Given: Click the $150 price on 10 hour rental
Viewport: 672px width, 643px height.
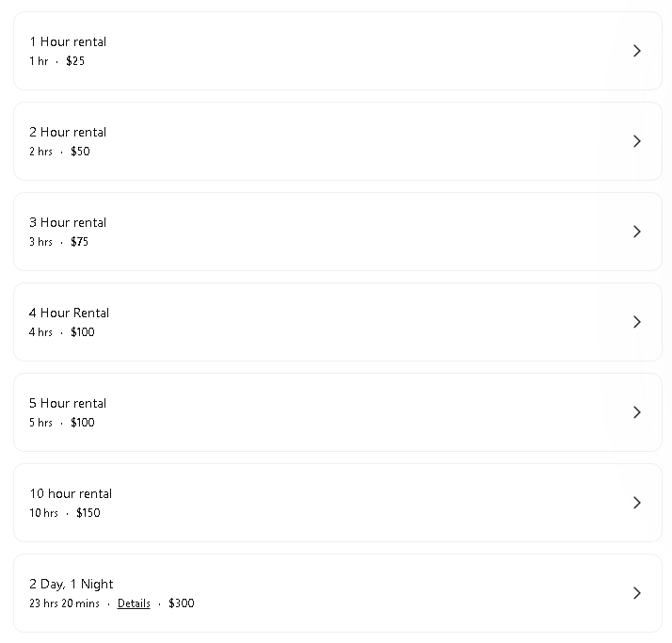Looking at the screenshot, I should click(x=88, y=513).
